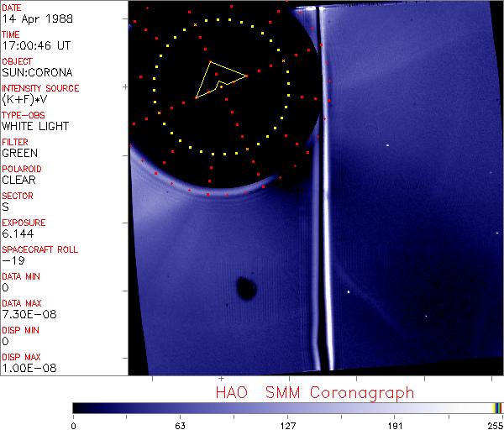
Task: Select the HAO SMM Coronagraph title text
Action: click(x=315, y=392)
